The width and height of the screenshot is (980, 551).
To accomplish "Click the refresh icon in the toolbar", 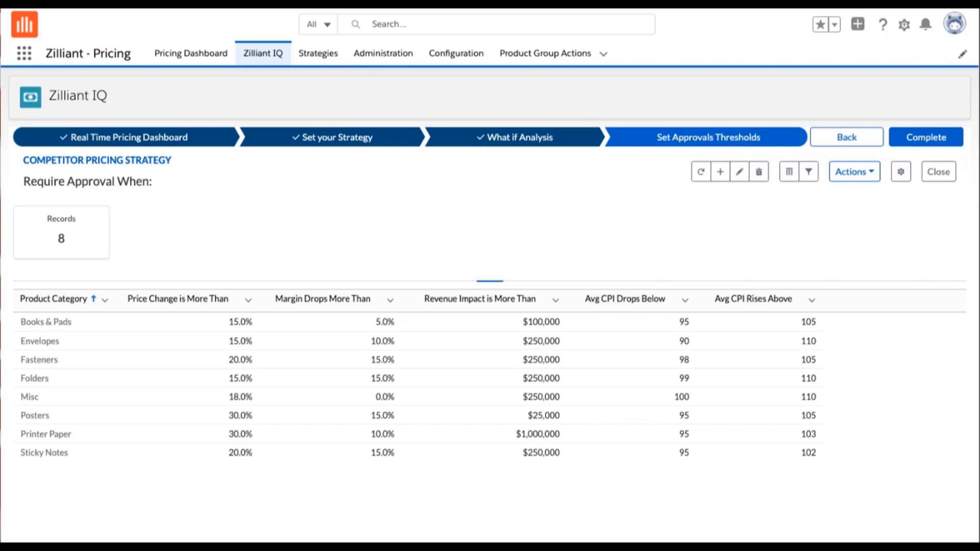I will pyautogui.click(x=701, y=172).
